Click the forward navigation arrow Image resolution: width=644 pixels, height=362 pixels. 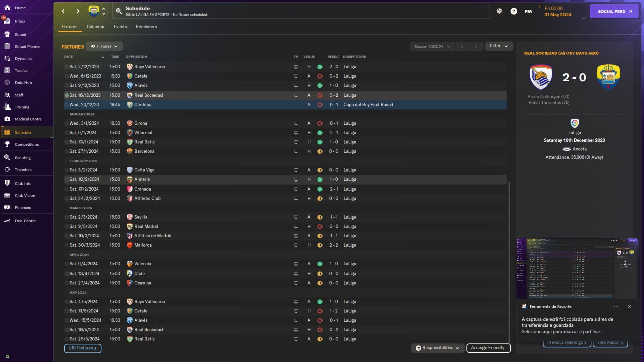point(78,11)
